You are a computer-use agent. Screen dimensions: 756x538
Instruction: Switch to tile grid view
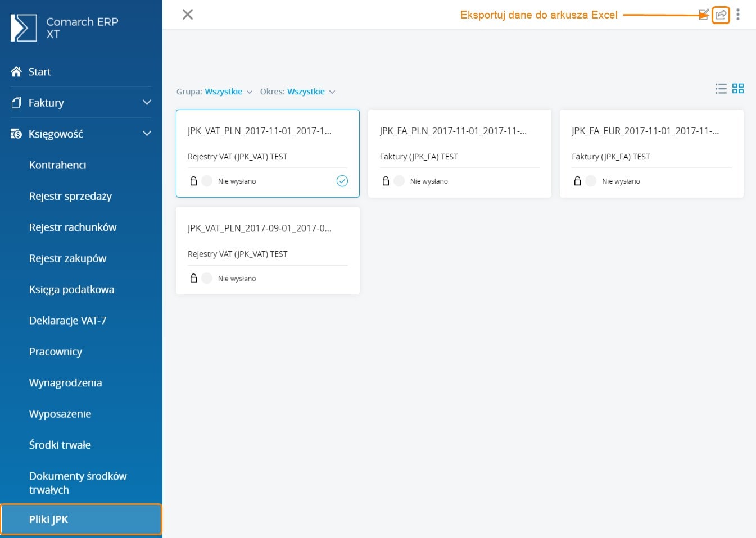pyautogui.click(x=738, y=89)
